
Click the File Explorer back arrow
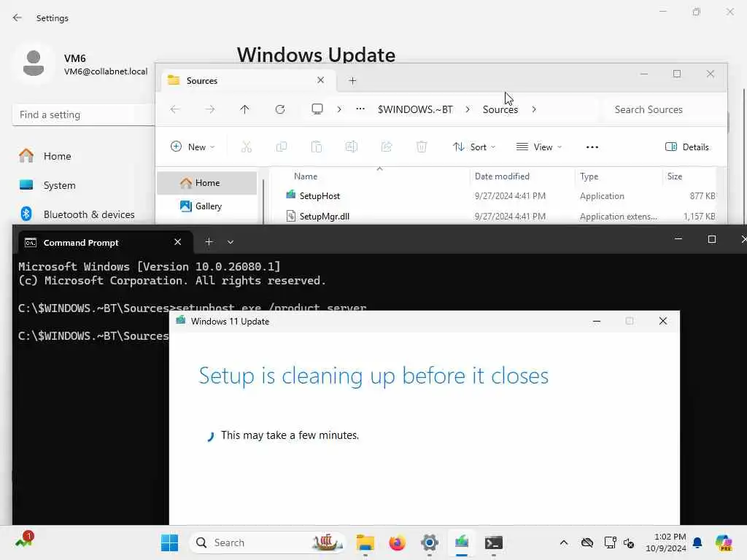[x=175, y=109]
